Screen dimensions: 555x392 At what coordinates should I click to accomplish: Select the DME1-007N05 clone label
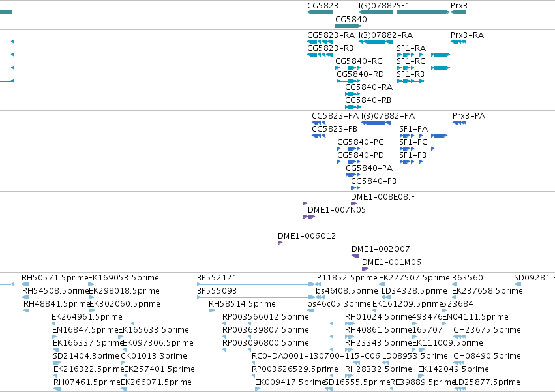(x=337, y=210)
